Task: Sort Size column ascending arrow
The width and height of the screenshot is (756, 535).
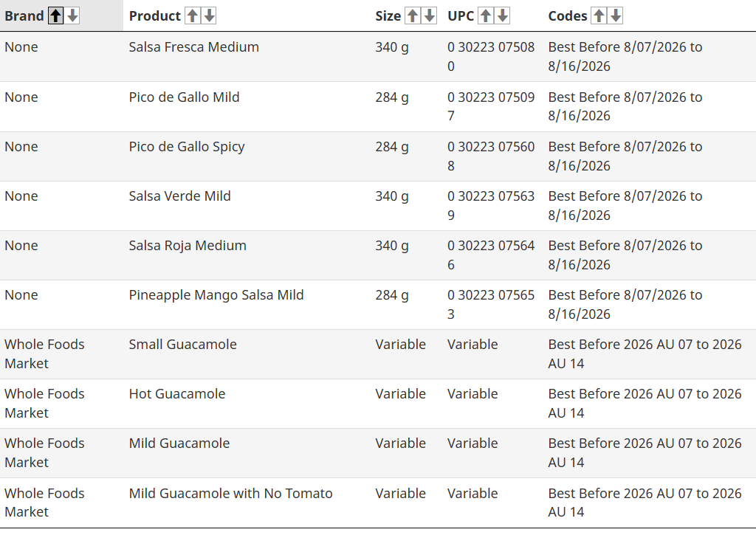Action: click(413, 16)
